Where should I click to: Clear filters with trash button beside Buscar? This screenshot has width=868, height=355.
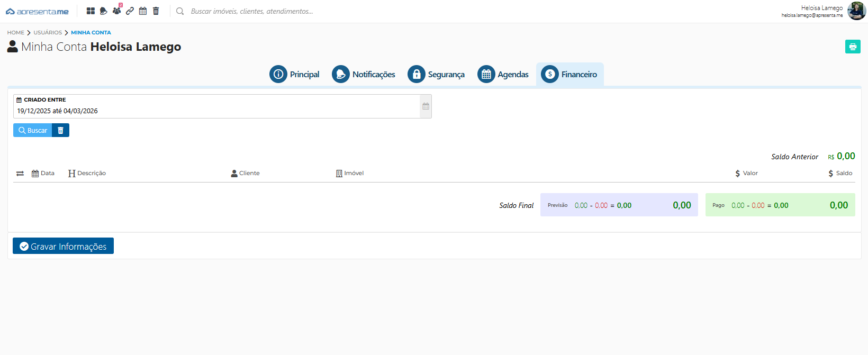(x=60, y=130)
